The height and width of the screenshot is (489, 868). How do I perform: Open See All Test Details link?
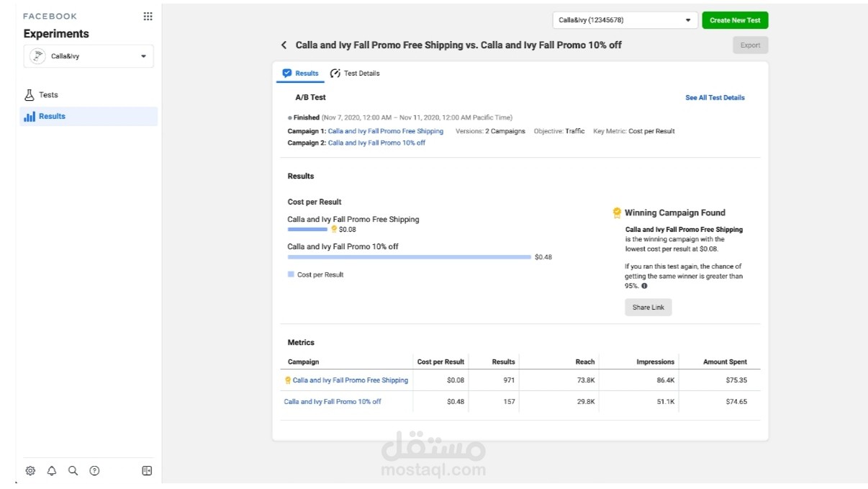tap(715, 98)
